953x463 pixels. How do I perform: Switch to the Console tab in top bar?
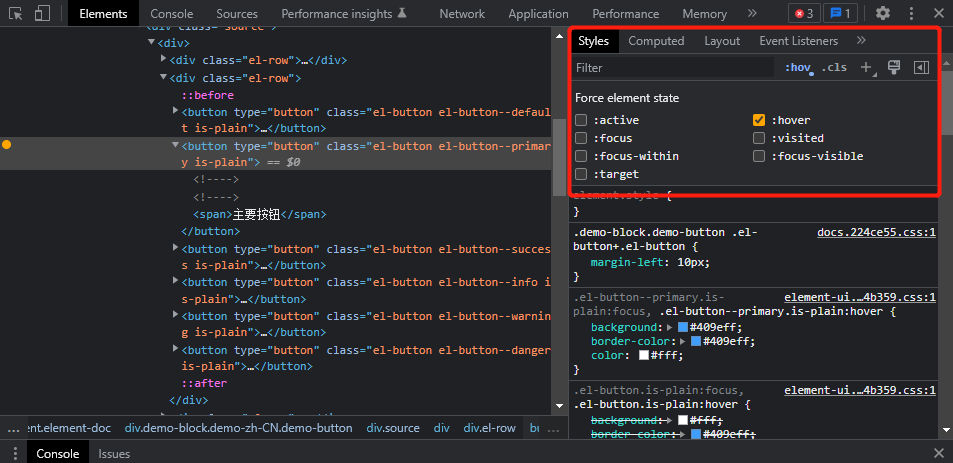pyautogui.click(x=171, y=13)
